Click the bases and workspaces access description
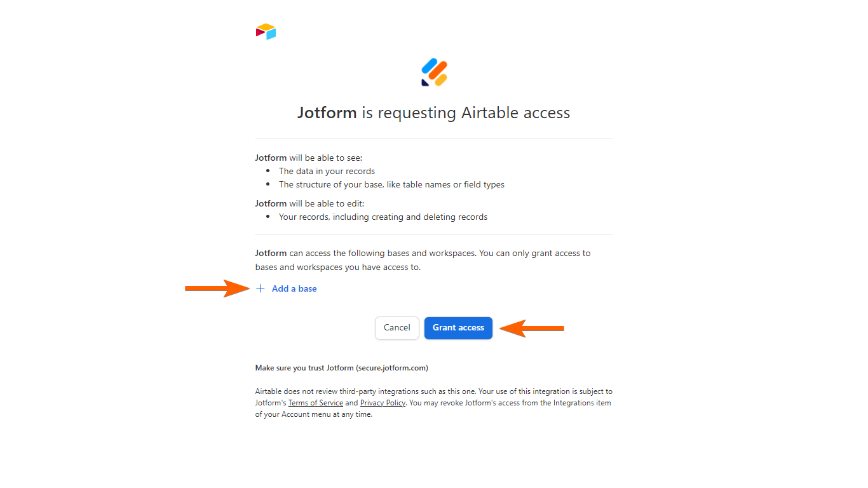Image resolution: width=868 pixels, height=488 pixels. point(422,260)
